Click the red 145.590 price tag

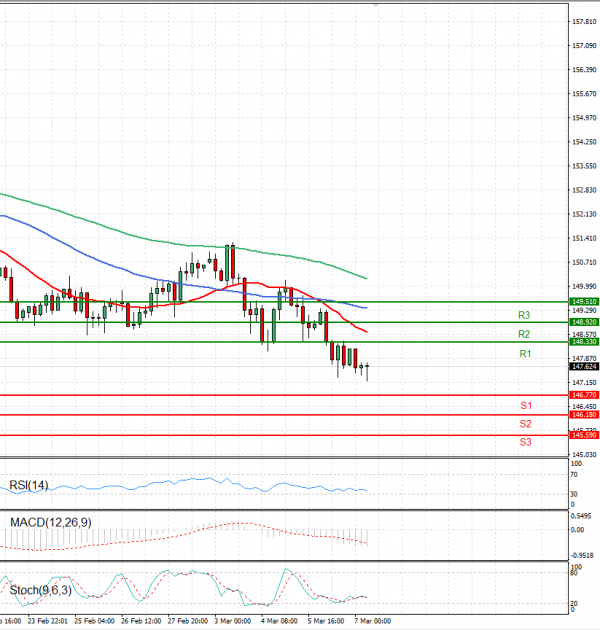pos(583,435)
